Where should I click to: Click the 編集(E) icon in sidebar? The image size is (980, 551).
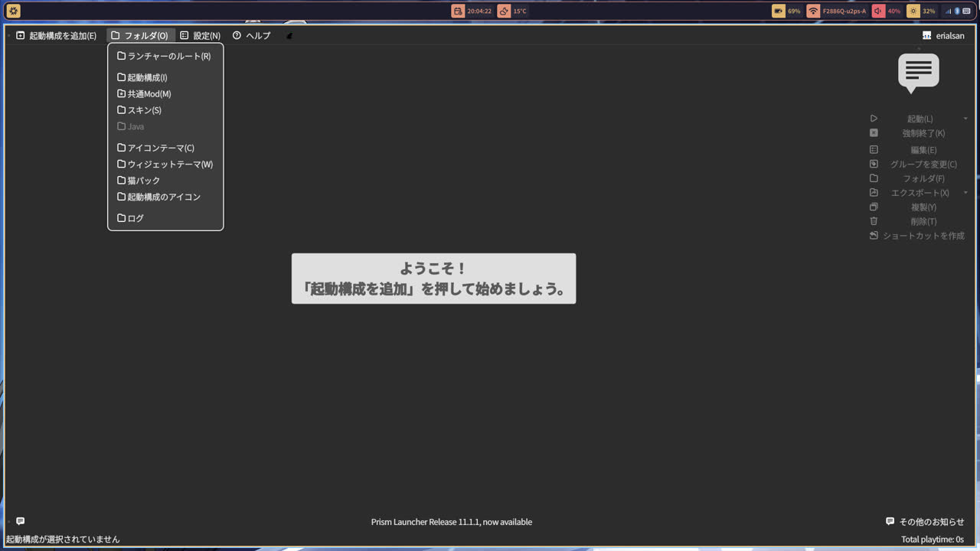874,149
